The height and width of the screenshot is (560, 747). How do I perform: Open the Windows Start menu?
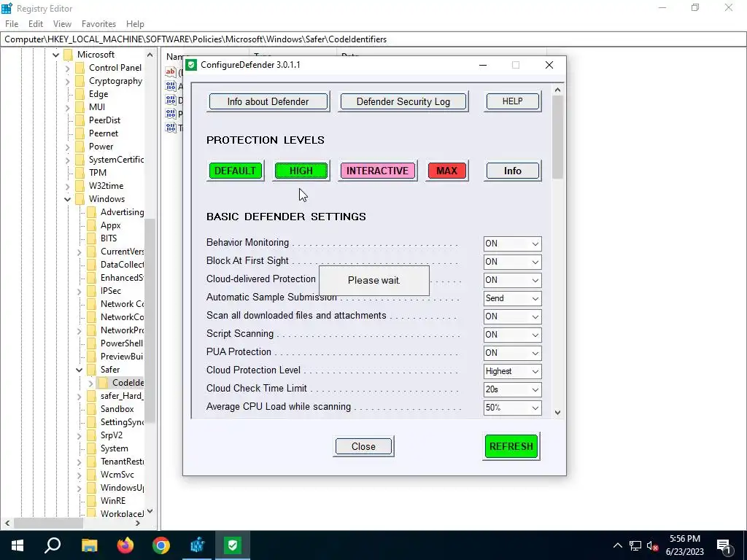click(x=18, y=545)
